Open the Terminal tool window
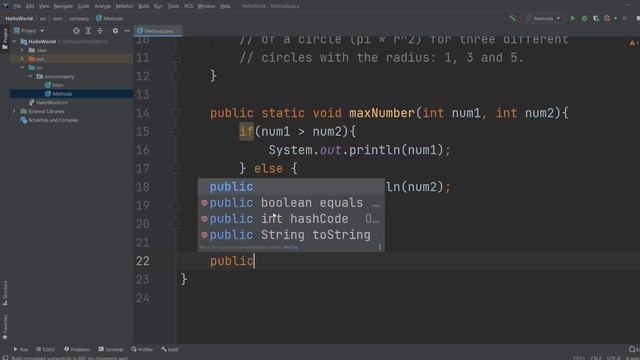Screen dimensions: 640x360 (x=110, y=349)
